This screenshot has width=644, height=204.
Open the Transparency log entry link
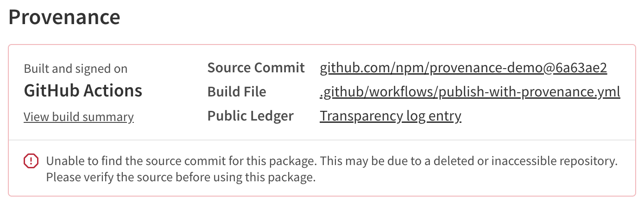390,116
